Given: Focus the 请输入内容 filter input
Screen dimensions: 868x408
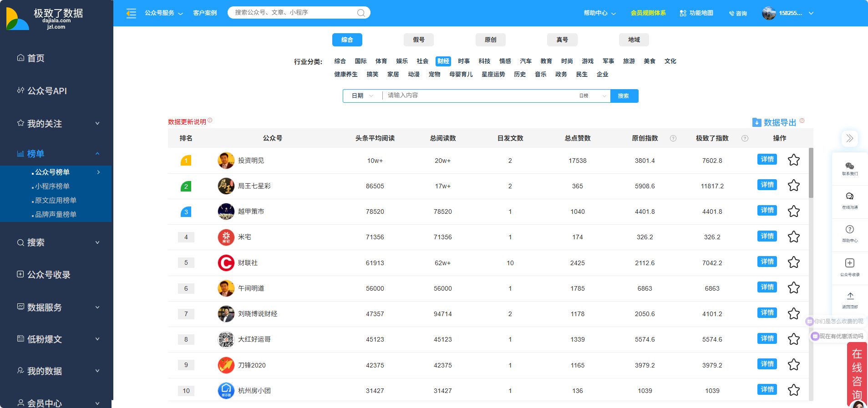Looking at the screenshot, I should click(x=478, y=96).
